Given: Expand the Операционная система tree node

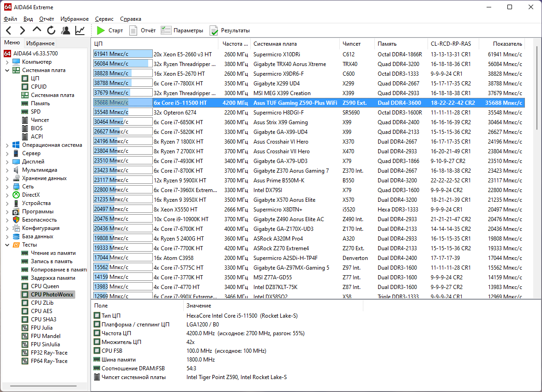Looking at the screenshot, I should tap(7, 145).
